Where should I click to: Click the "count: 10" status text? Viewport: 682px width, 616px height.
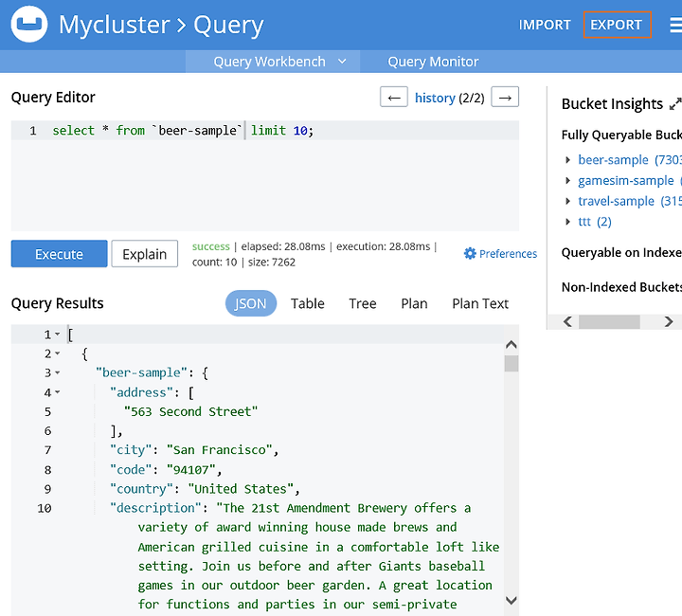tap(214, 263)
